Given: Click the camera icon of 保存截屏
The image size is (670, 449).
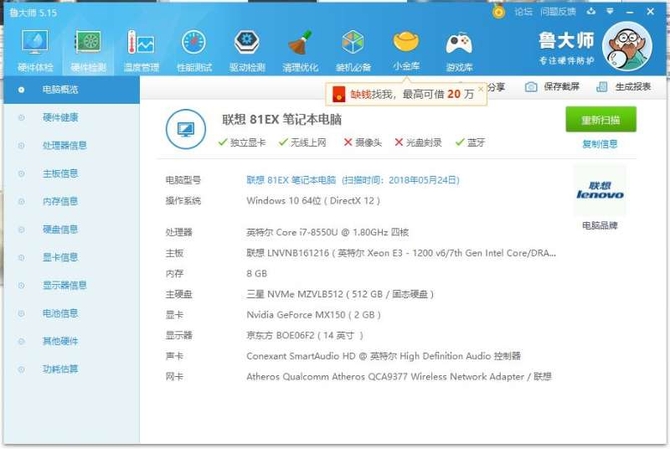Looking at the screenshot, I should pyautogui.click(x=531, y=87).
